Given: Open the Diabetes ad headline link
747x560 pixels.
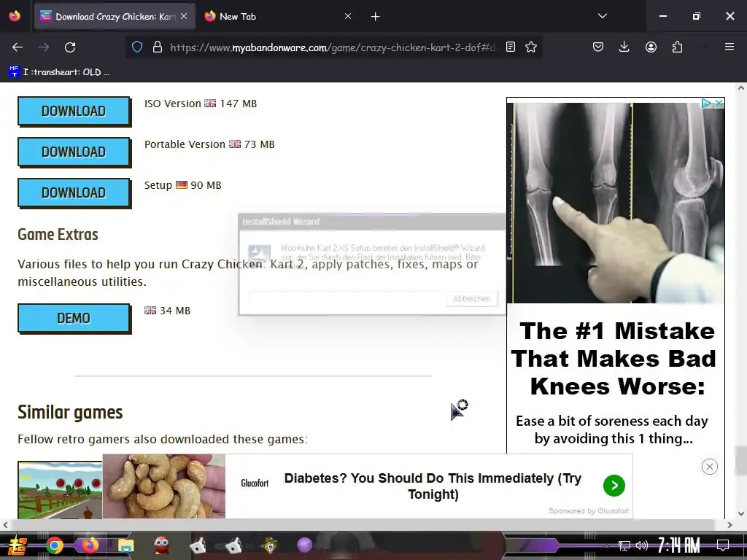Looking at the screenshot, I should click(433, 486).
